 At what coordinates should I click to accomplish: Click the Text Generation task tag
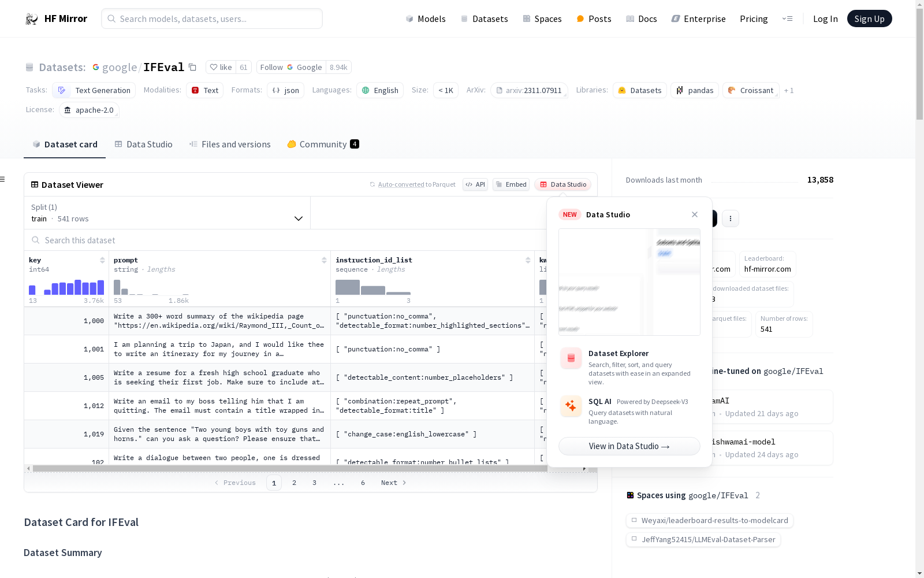coord(94,90)
